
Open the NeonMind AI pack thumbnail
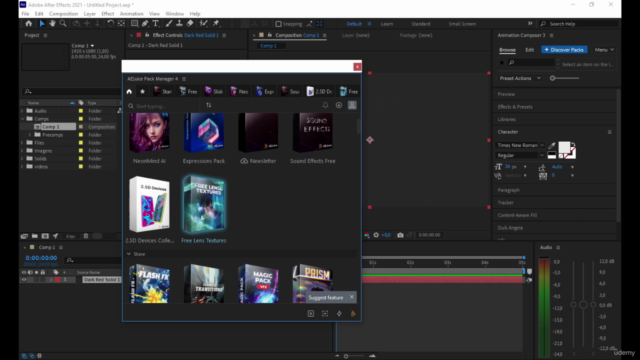click(149, 133)
